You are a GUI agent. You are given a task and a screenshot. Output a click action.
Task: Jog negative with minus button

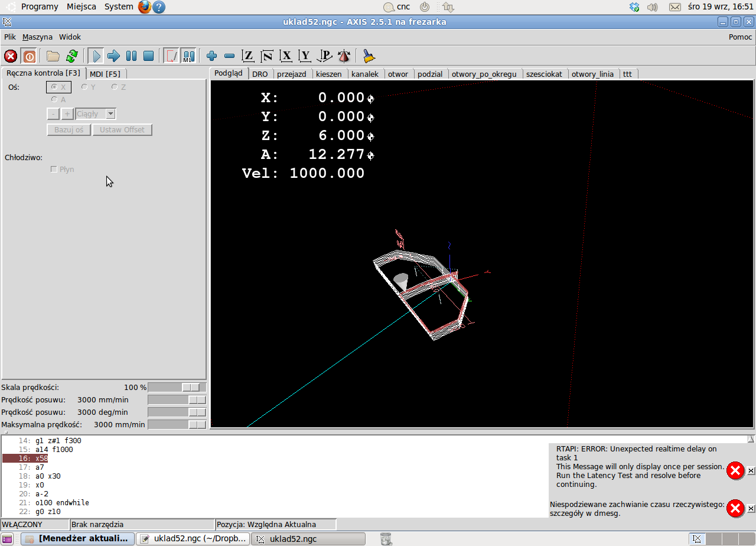[53, 114]
